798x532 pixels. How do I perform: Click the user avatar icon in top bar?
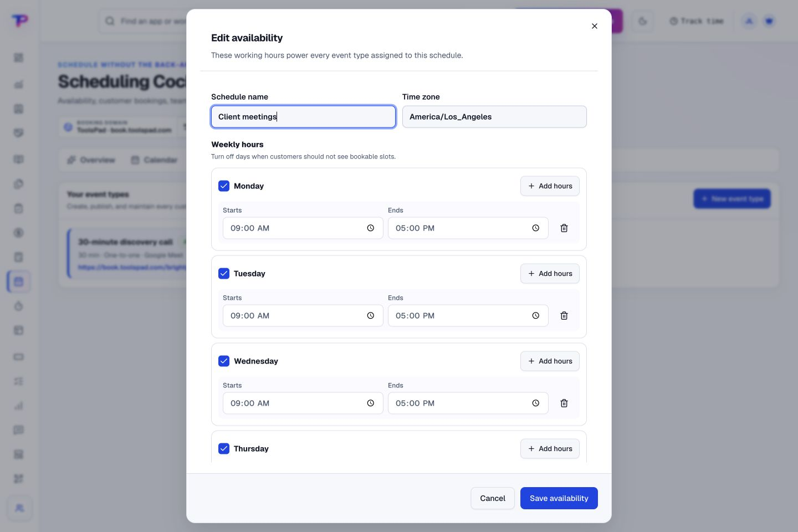pyautogui.click(x=749, y=21)
